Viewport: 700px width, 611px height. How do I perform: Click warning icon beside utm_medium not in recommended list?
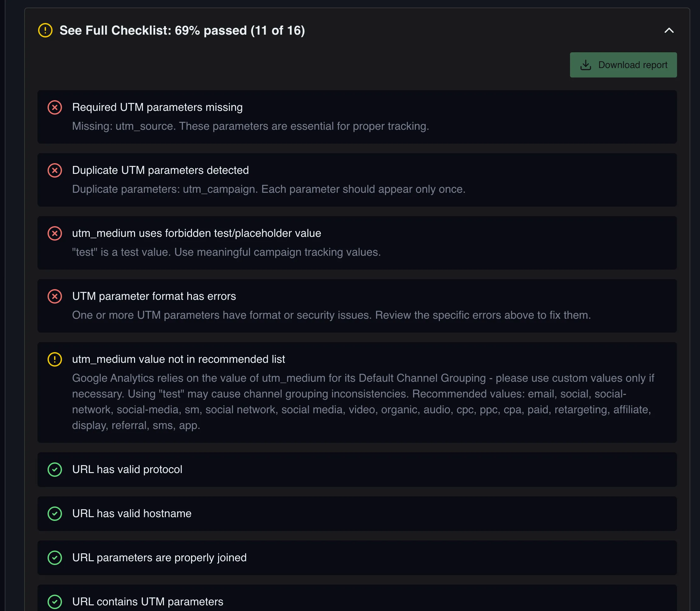tap(54, 359)
